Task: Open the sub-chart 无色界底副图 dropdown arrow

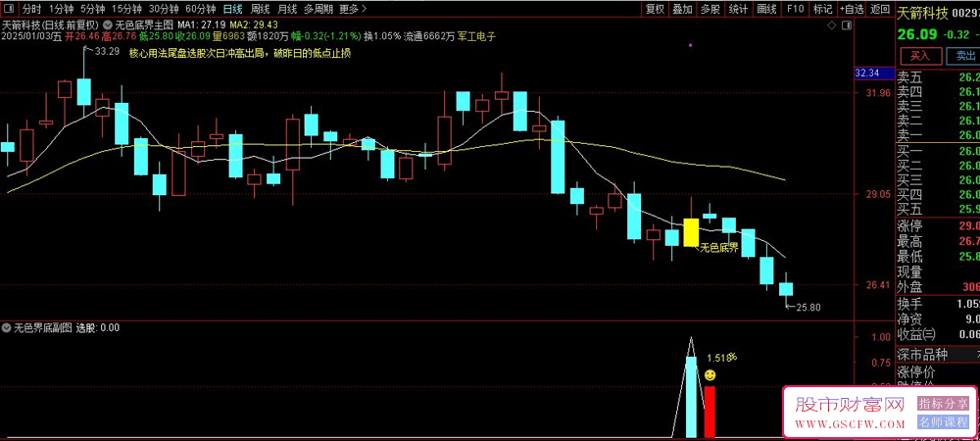Action: [x=7, y=326]
